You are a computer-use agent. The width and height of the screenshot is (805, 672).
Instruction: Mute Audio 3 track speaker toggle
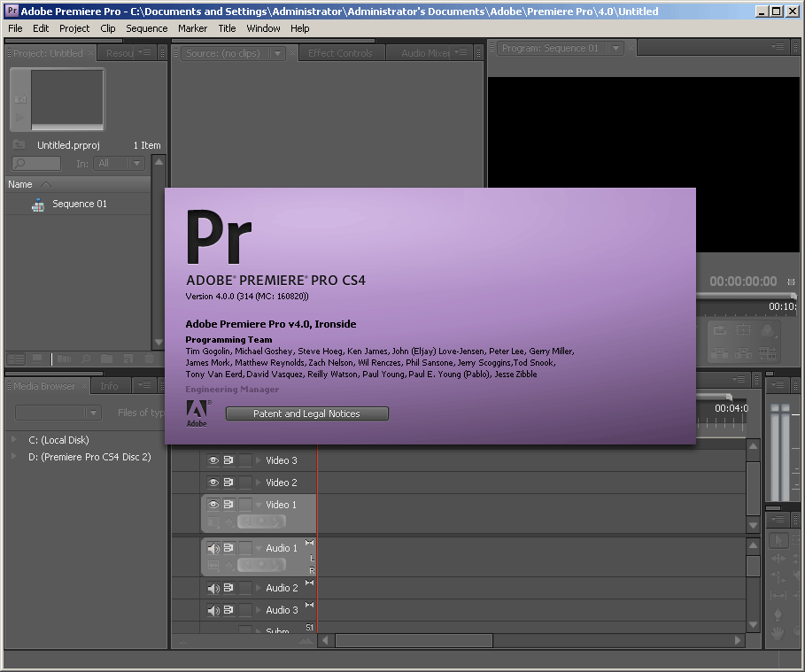(213, 610)
